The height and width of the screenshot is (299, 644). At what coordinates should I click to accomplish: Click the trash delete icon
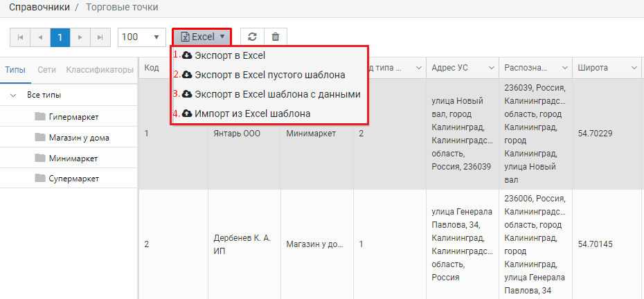click(276, 37)
